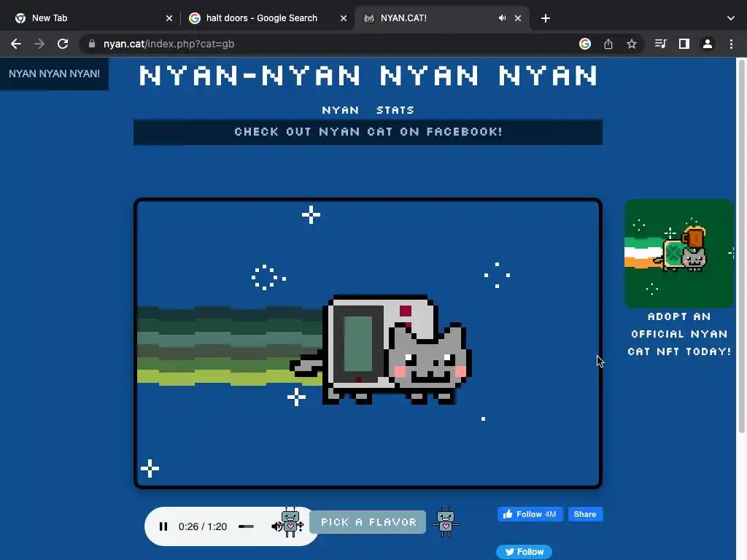Click the address bar URL field
Viewport: 747px width, 560px height.
coord(333,44)
